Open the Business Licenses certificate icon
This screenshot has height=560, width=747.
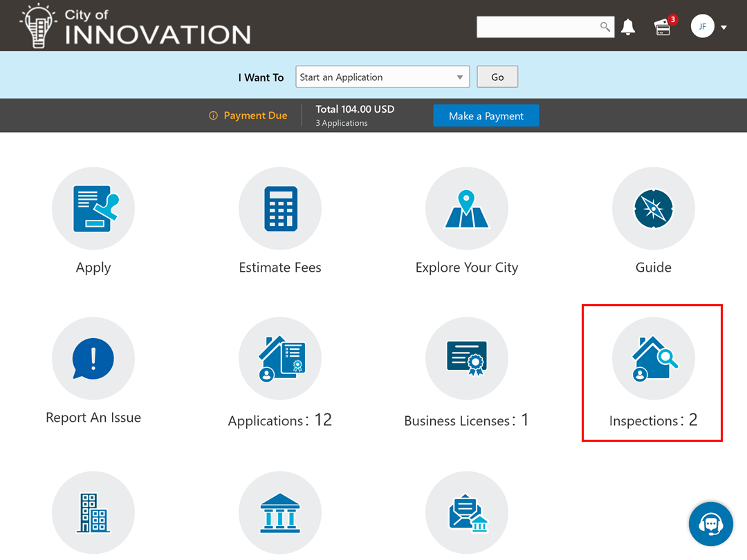coord(467,359)
